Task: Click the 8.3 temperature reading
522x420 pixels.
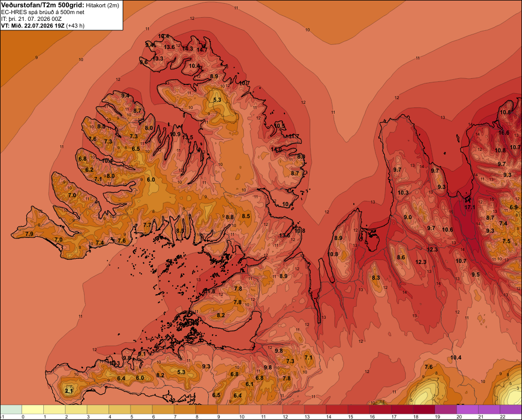Action: 375,278
